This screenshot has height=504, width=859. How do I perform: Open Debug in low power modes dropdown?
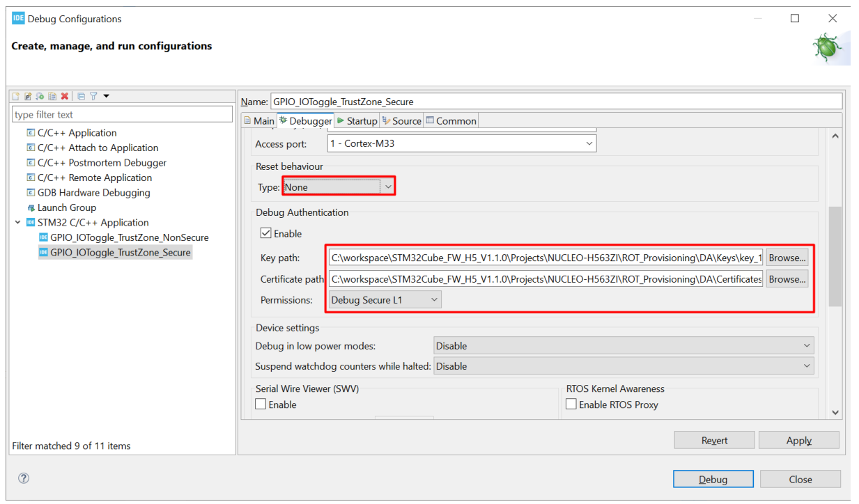[624, 346]
